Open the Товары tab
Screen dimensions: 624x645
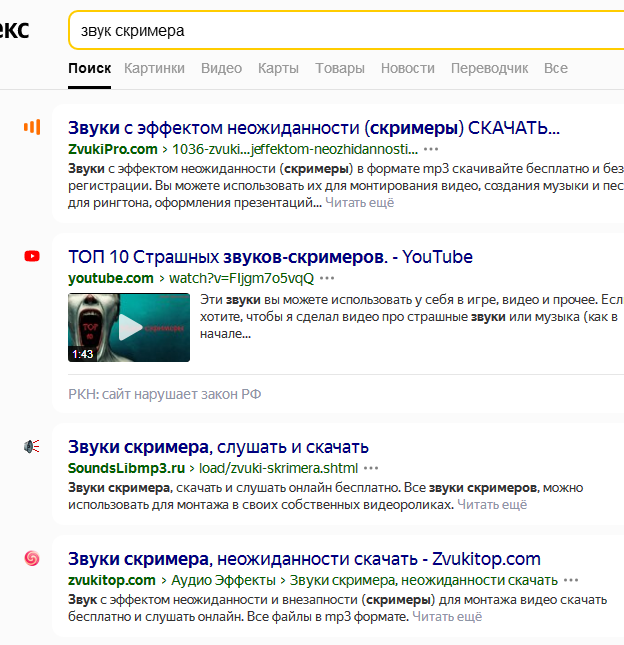tap(340, 68)
